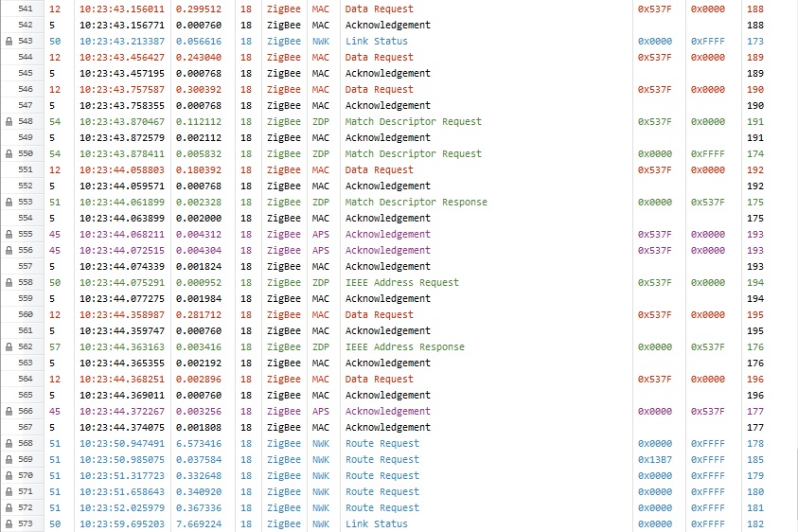The width and height of the screenshot is (798, 532).
Task: Click 'ZDP' layer in packet 562
Action: point(321,347)
